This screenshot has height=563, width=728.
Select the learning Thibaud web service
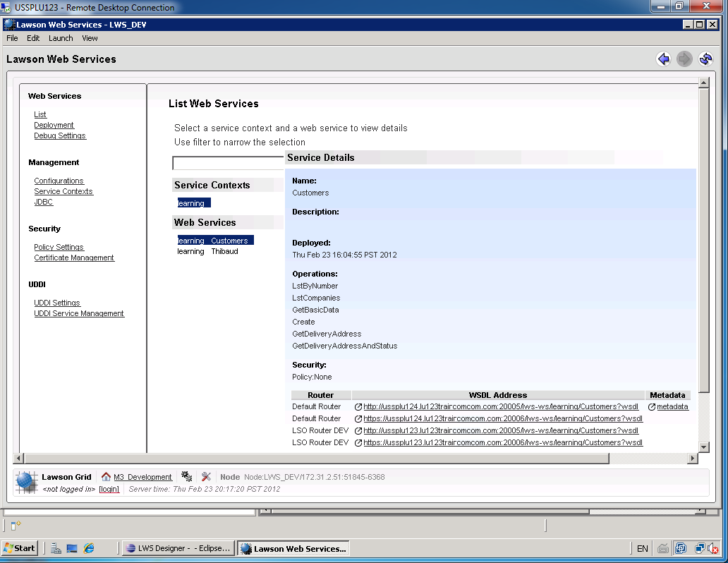[207, 251]
